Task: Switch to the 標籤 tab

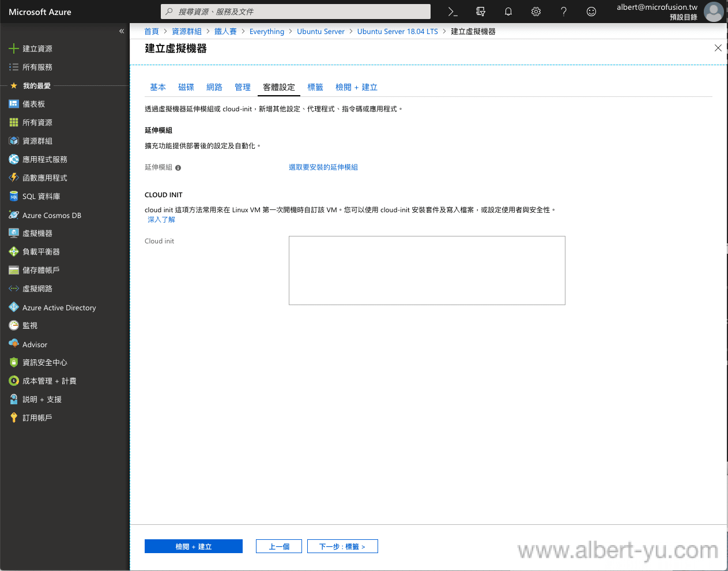Action: pos(315,87)
